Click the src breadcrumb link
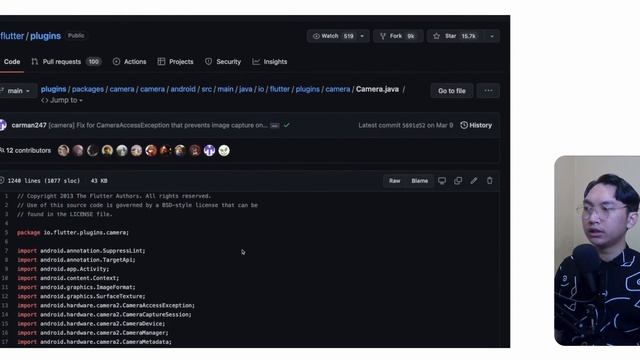The height and width of the screenshot is (360, 640). click(x=207, y=89)
